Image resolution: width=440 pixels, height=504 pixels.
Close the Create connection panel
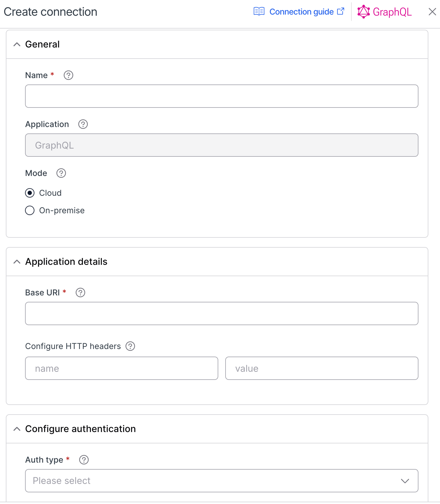(x=432, y=12)
